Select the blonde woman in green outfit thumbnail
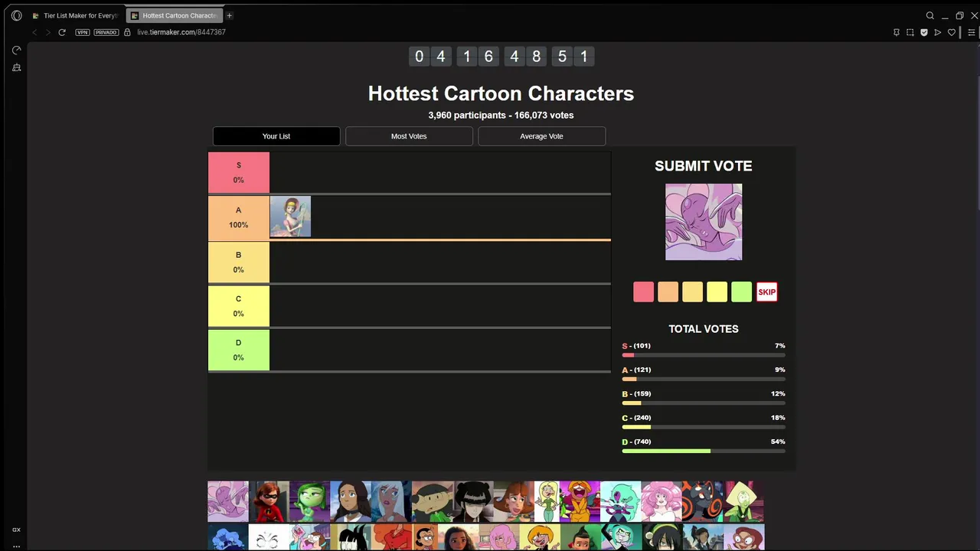This screenshot has width=980, height=551. [547, 501]
